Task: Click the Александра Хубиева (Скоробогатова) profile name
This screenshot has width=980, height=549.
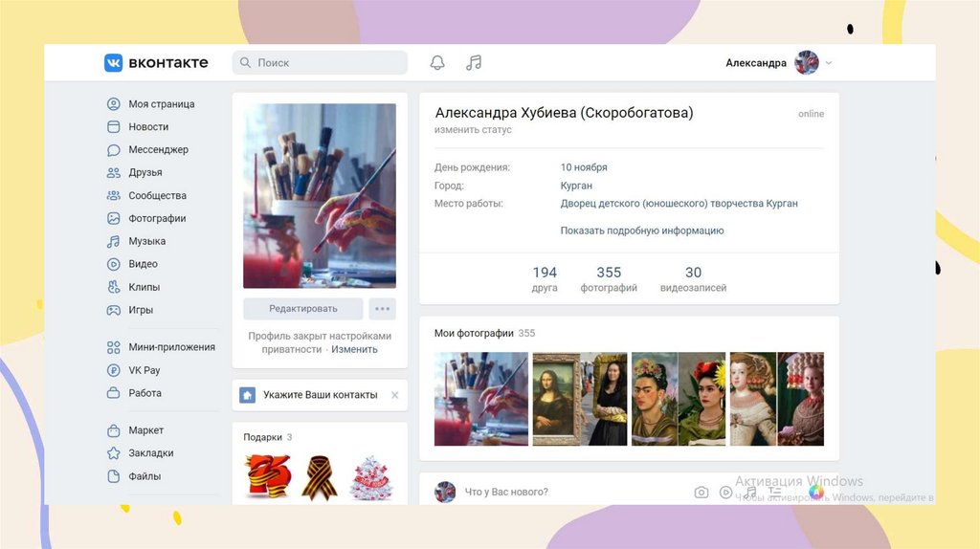Action: pos(564,113)
